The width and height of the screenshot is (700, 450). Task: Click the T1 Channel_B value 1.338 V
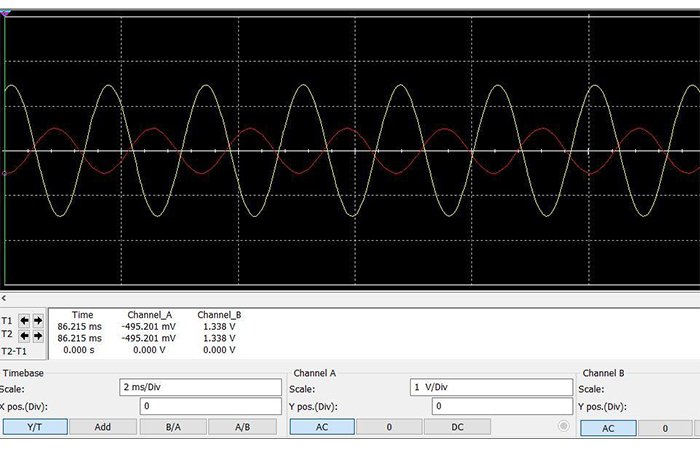click(x=219, y=326)
